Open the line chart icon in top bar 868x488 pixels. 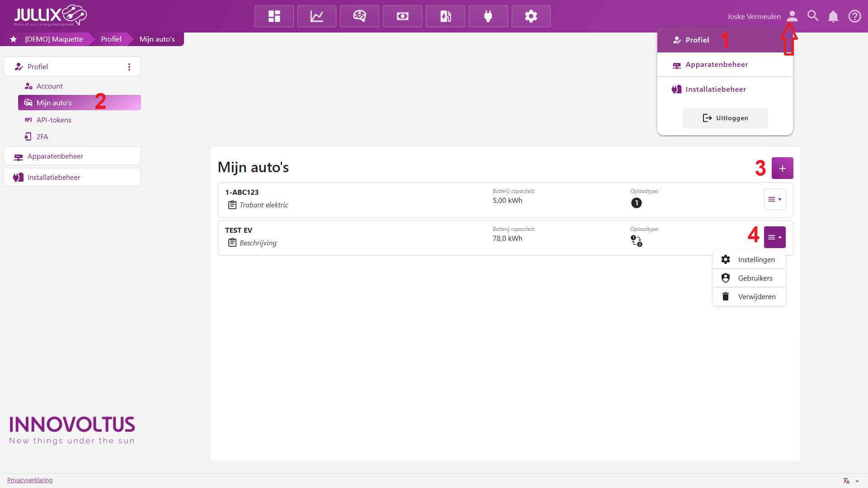pyautogui.click(x=316, y=16)
